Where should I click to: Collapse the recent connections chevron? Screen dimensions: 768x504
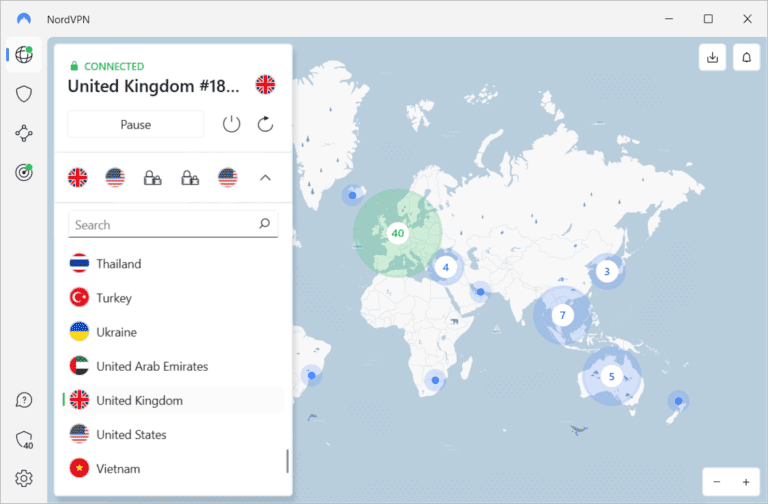pyautogui.click(x=265, y=178)
